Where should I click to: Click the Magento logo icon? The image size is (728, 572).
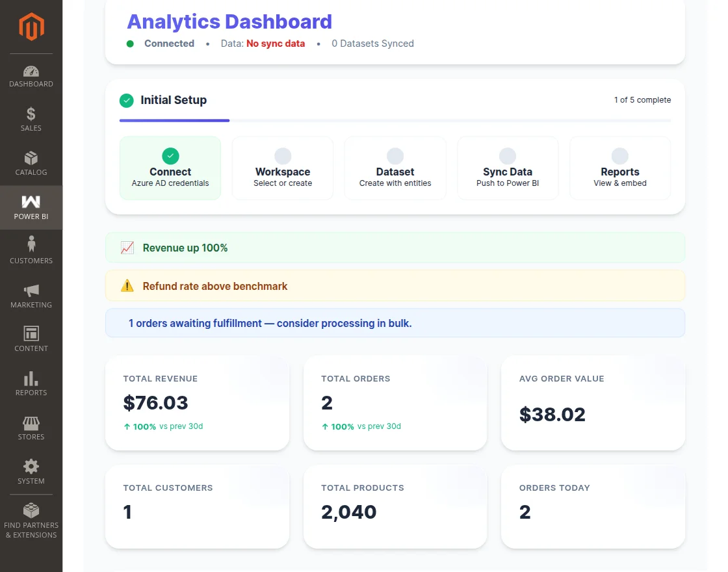tap(31, 27)
